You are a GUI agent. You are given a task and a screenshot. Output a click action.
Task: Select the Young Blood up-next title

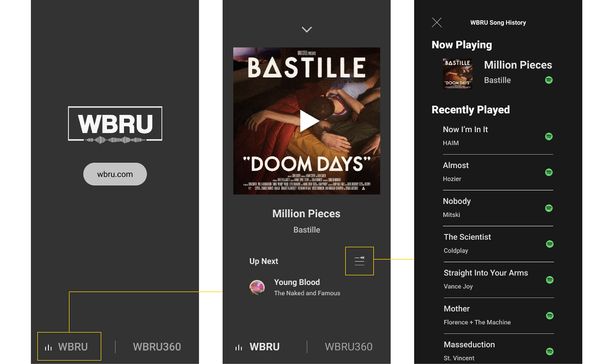coord(297,282)
